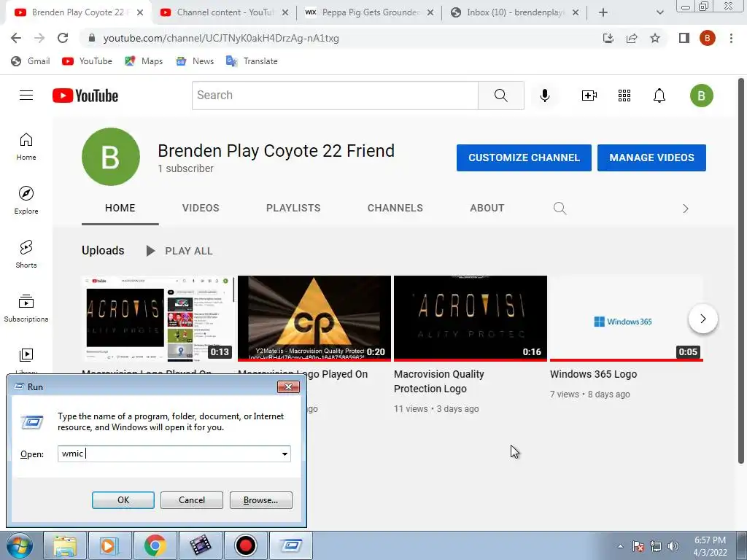747x560 pixels.
Task: Open the Create video camera icon
Action: 589,96
